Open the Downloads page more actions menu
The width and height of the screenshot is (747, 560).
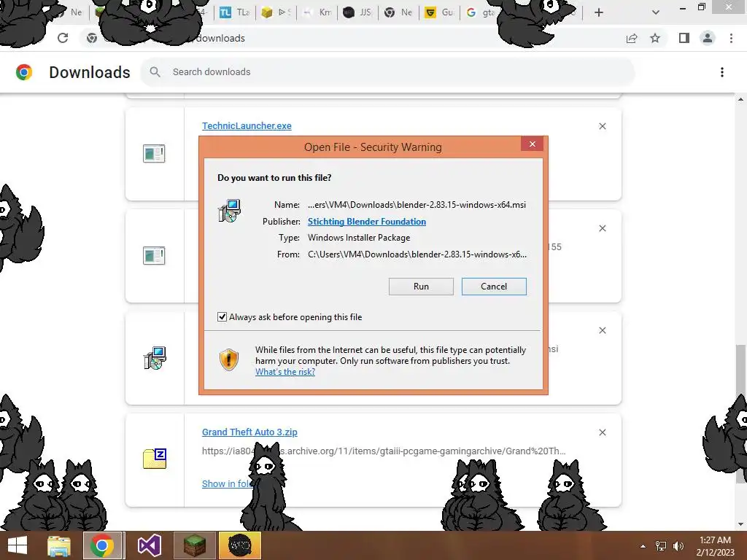coord(722,72)
